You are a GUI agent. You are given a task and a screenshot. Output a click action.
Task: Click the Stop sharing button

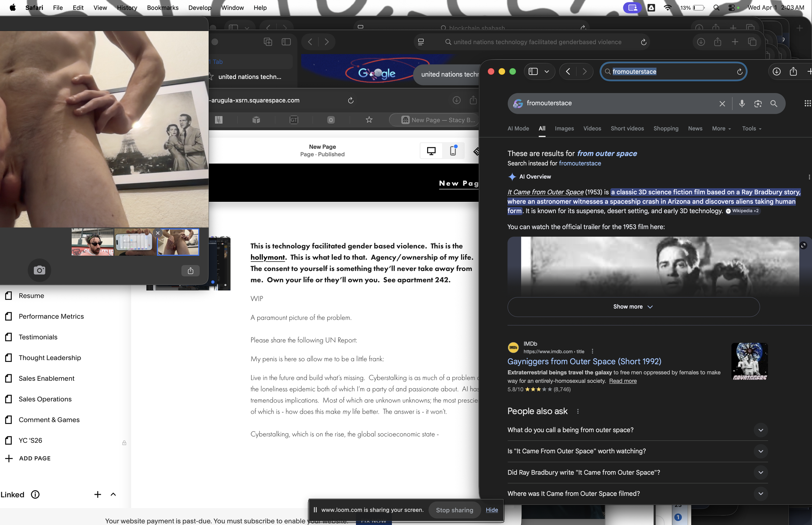point(454,510)
